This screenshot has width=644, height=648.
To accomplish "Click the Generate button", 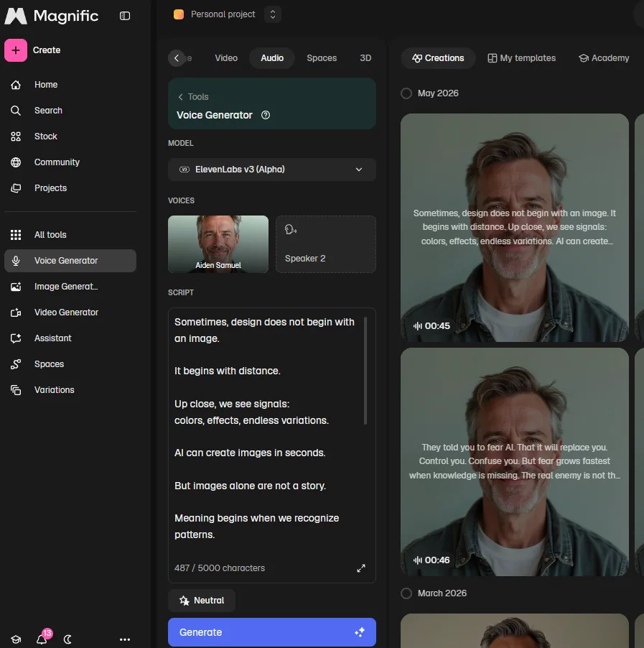I will 272,632.
